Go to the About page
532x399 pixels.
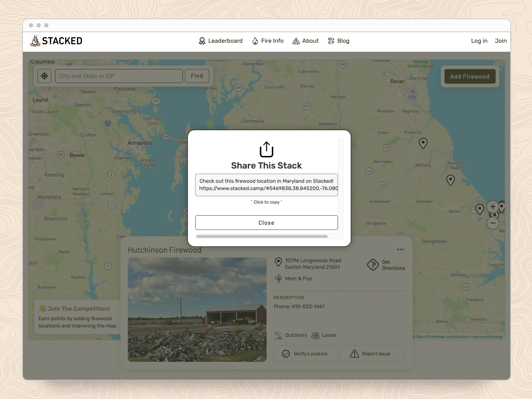click(x=306, y=41)
